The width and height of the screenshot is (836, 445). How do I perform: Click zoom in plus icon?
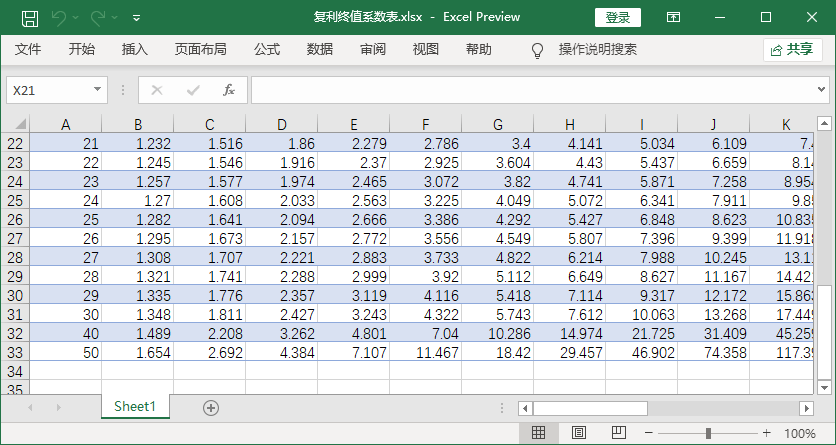click(x=766, y=433)
